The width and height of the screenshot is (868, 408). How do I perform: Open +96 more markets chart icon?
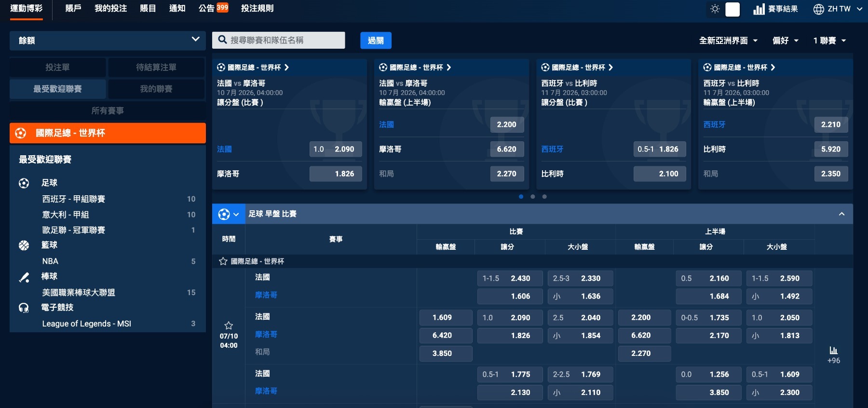(x=834, y=351)
